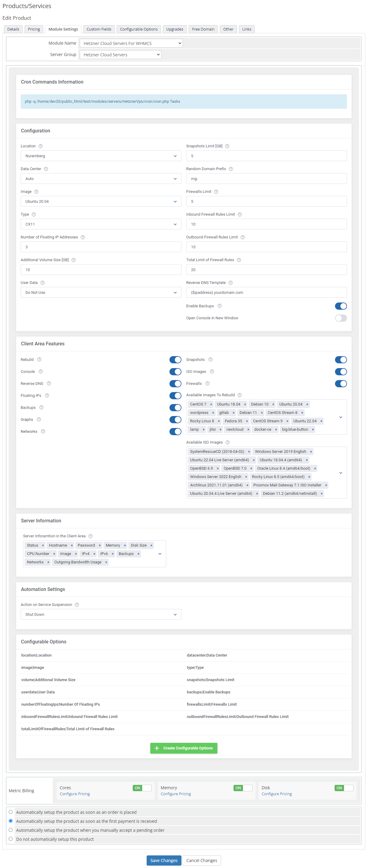Image resolution: width=368 pixels, height=868 pixels.
Task: Open the Location dropdown showing Nuremberg
Action: pyautogui.click(x=101, y=156)
